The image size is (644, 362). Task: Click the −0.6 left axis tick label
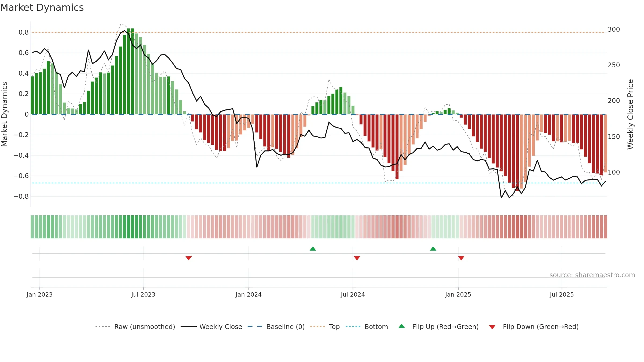[21, 176]
